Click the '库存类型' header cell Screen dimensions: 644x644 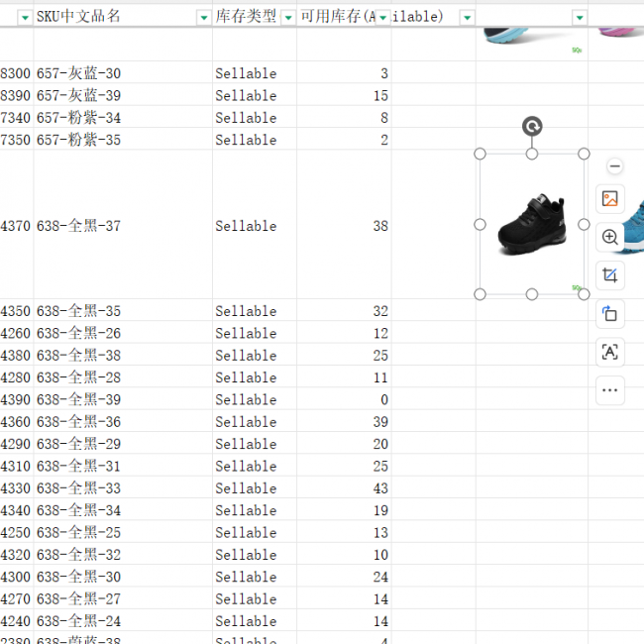[x=255, y=17]
